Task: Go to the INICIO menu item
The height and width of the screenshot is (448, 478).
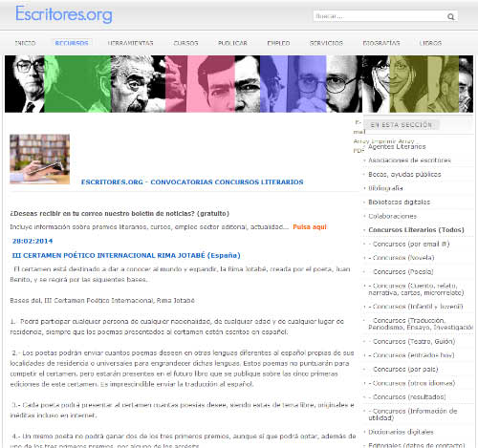Action: click(x=25, y=43)
